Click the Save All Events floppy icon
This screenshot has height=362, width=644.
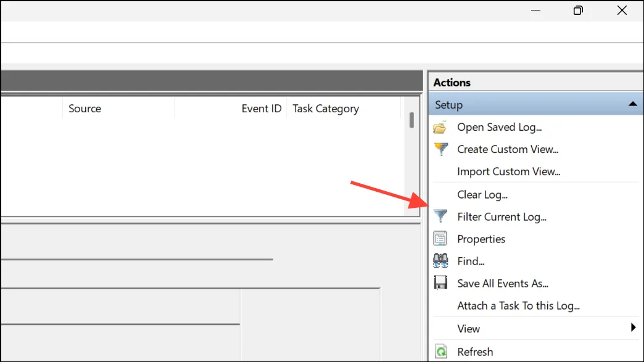440,283
